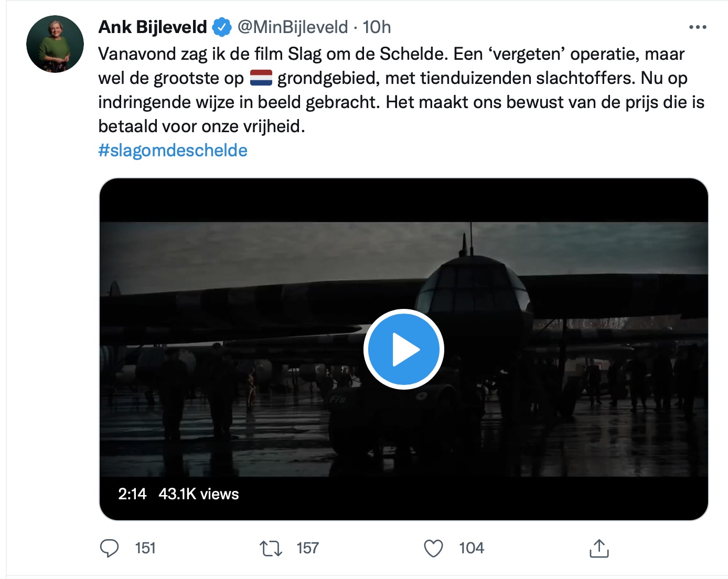728x579 pixels.
Task: Click the Dutch flag emoji
Action: 261,78
